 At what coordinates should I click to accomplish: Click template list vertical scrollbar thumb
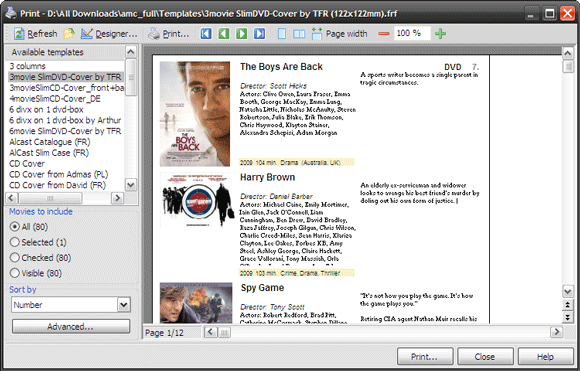pos(131,77)
